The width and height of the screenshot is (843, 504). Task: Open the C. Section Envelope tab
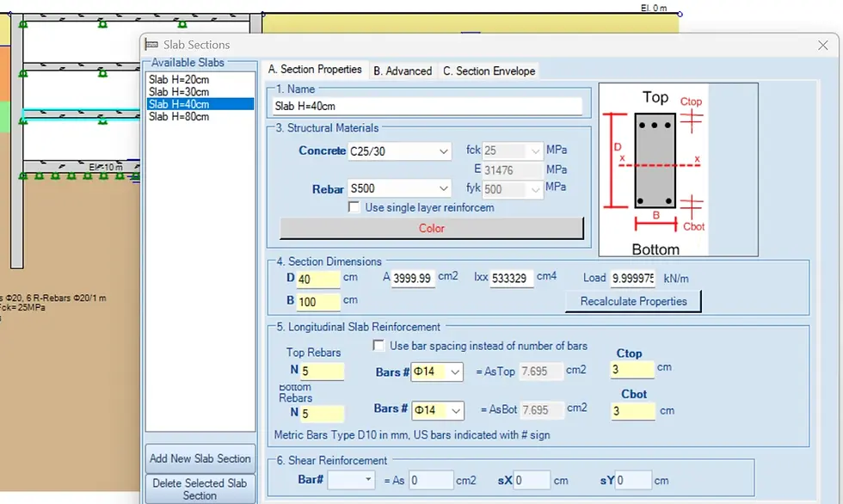pos(489,71)
